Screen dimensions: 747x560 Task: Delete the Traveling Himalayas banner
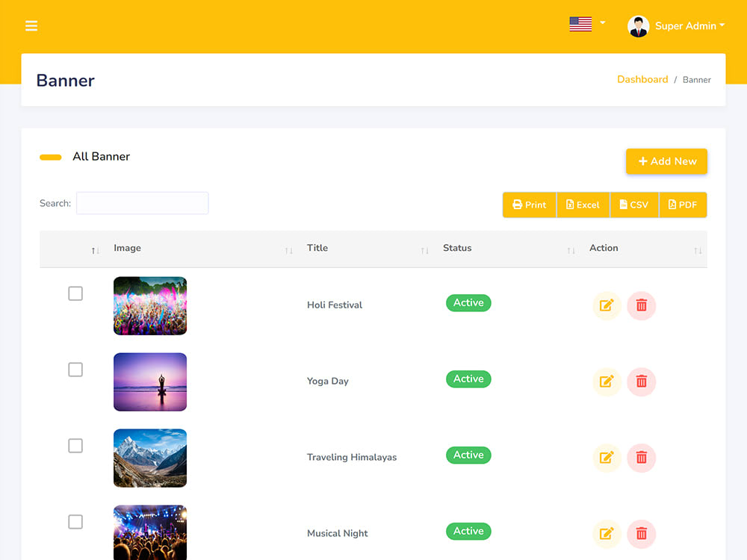[x=641, y=458]
